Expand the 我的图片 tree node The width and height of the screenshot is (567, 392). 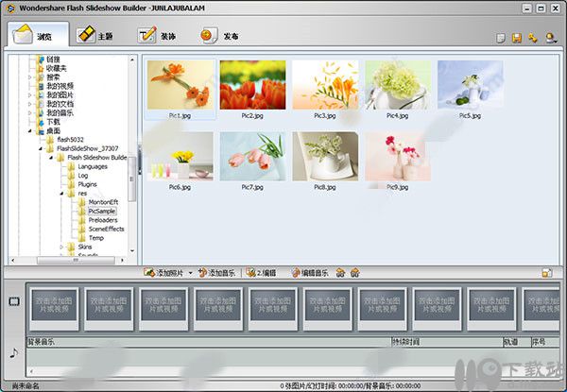(x=30, y=95)
